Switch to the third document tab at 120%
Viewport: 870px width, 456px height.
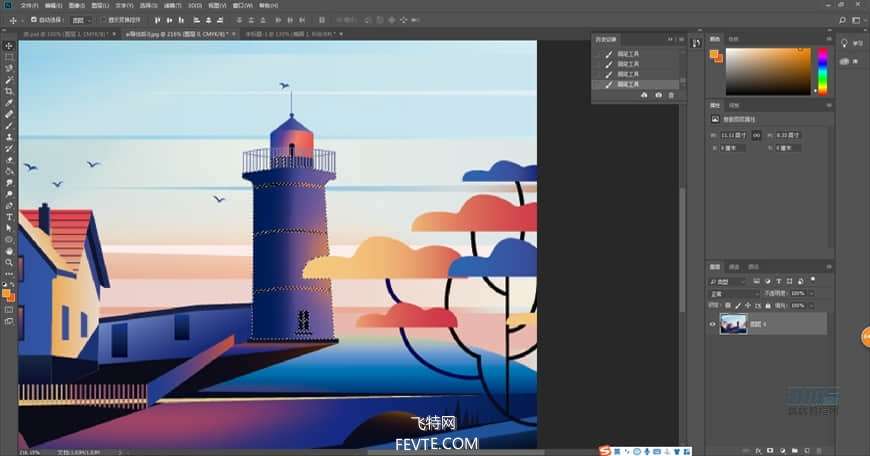[x=291, y=34]
